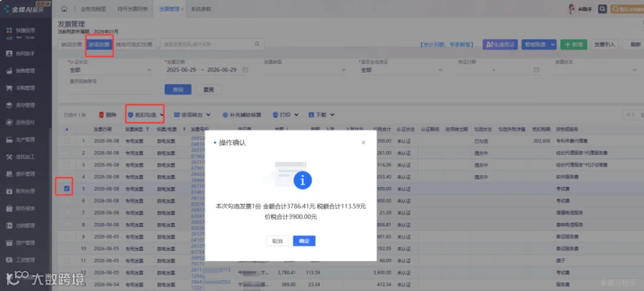Open 财务报表 module in sidebar
The image size is (644, 291).
[21, 209]
